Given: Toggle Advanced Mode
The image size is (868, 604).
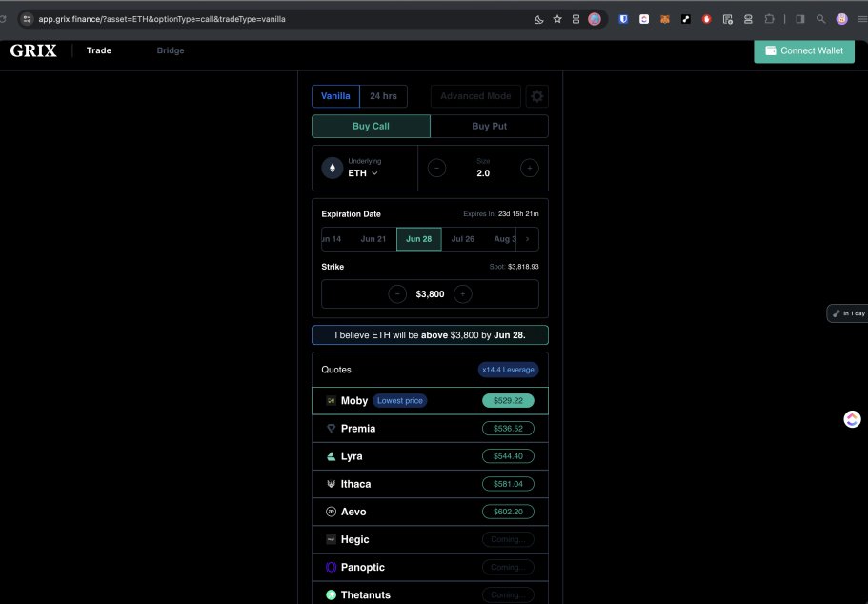Looking at the screenshot, I should (x=475, y=96).
